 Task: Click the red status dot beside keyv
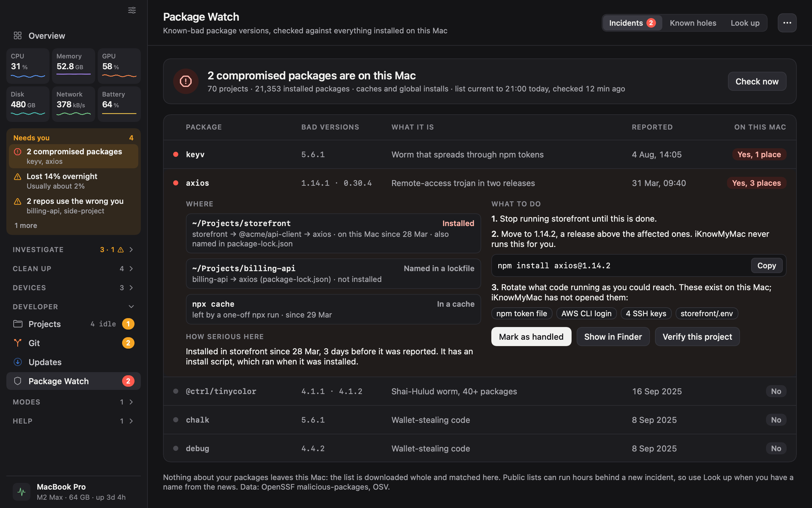(x=175, y=155)
